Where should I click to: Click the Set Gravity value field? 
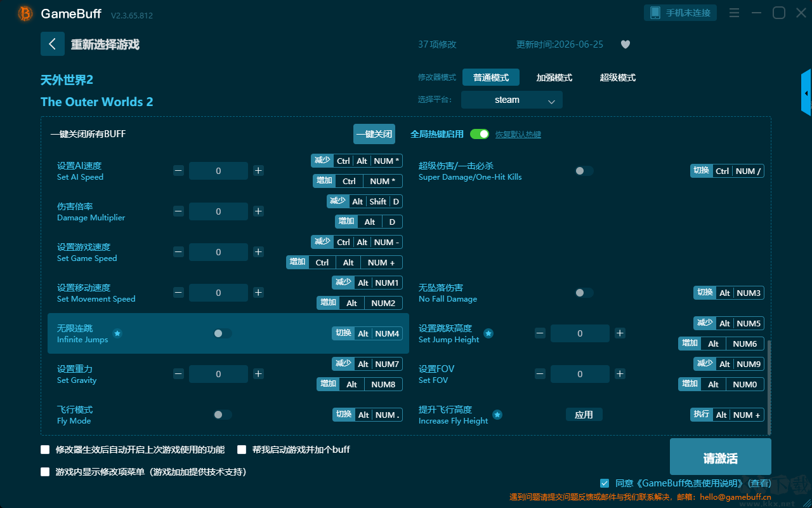(x=218, y=374)
